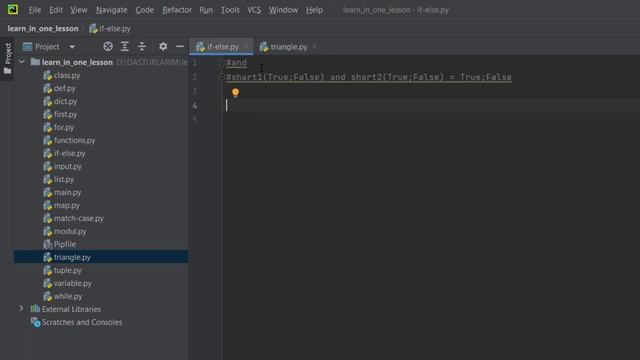The width and height of the screenshot is (640, 360).
Task: Open the Window menu
Action: tap(283, 10)
